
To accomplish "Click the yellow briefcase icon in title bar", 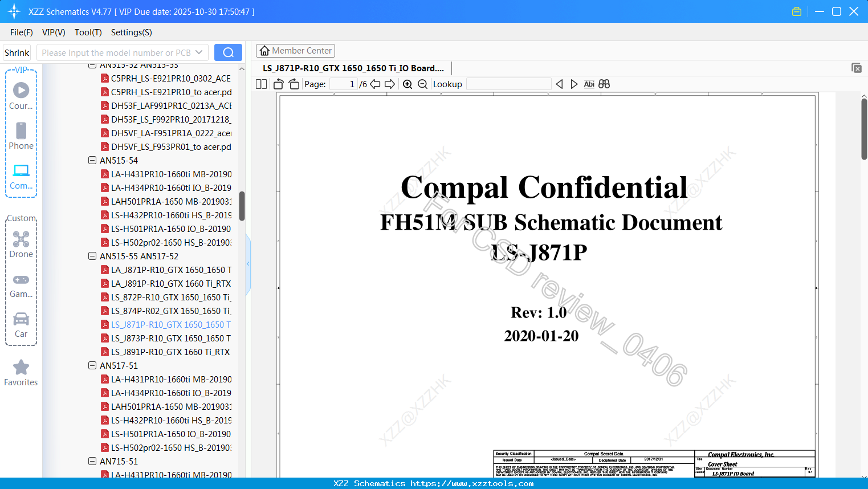I will [x=797, y=11].
